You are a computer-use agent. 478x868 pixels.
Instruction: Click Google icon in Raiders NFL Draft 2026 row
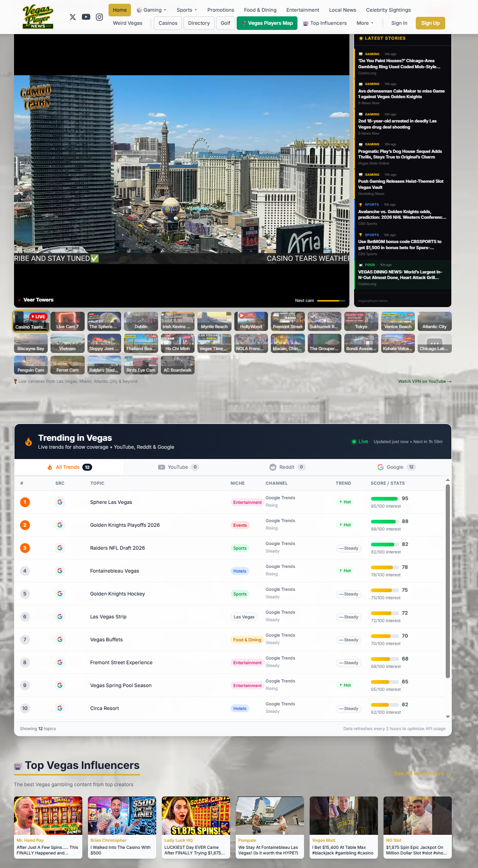[60, 548]
